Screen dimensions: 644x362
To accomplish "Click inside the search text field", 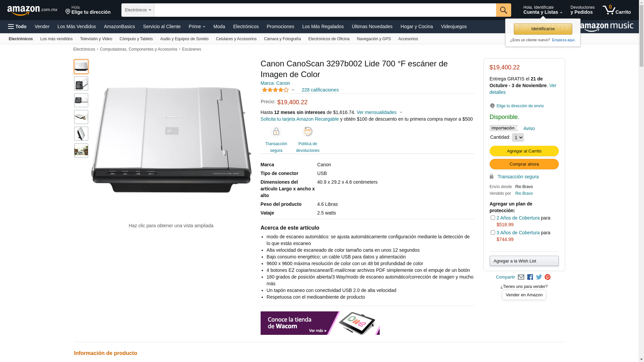I will 325,10.
